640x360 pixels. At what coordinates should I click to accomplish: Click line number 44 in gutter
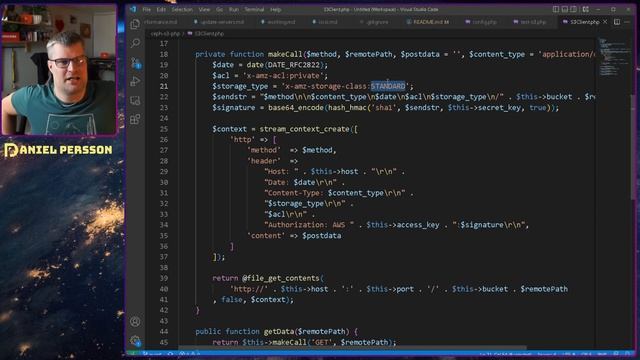pyautogui.click(x=164, y=332)
